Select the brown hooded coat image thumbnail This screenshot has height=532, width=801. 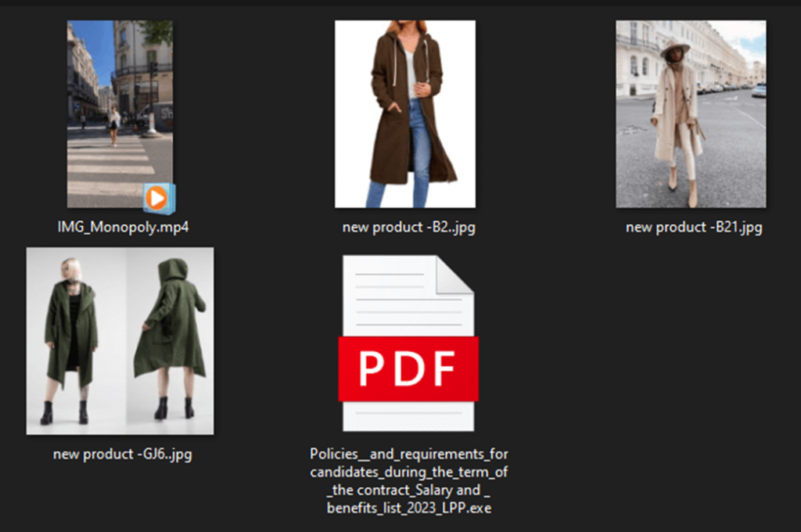click(405, 114)
